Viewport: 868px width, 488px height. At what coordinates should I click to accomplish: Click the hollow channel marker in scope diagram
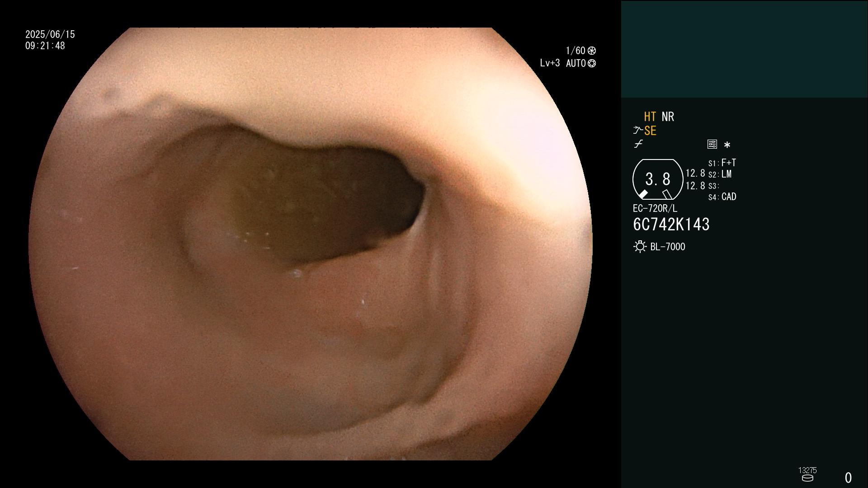[x=667, y=194]
